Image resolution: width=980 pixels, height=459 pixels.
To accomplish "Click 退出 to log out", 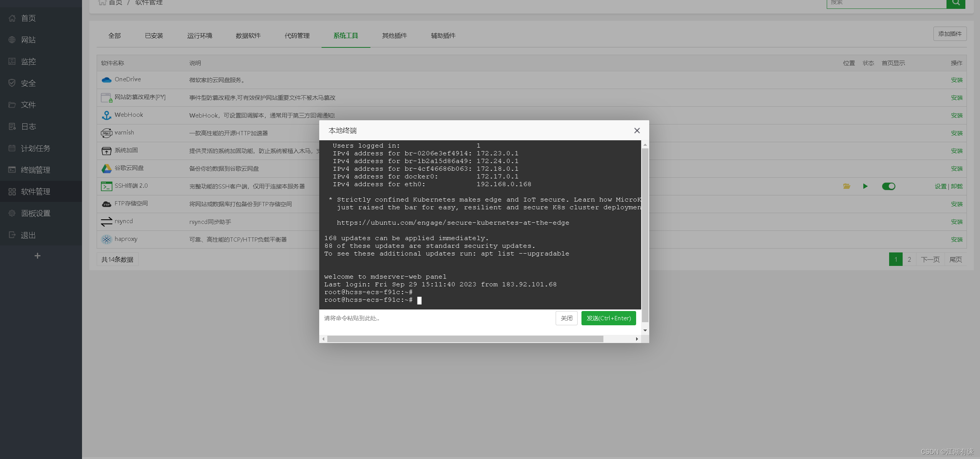I will point(28,235).
